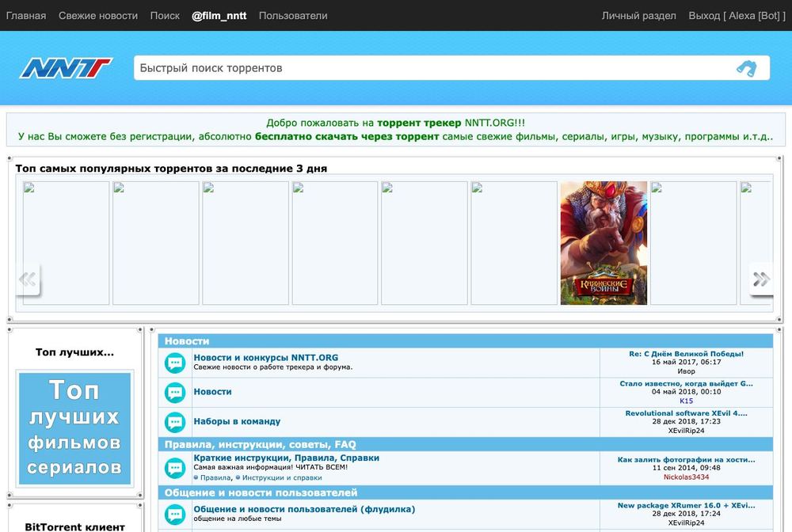Open the Правила subforum link
The image size is (792, 532).
(x=215, y=477)
